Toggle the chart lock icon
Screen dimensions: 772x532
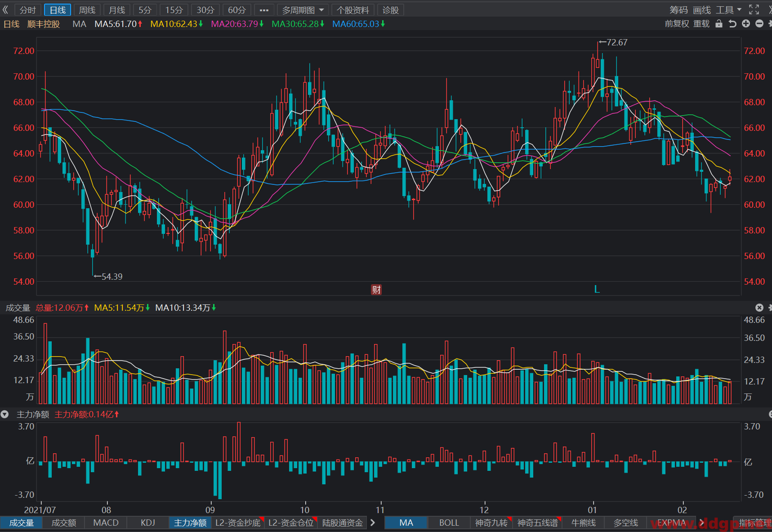(719, 24)
